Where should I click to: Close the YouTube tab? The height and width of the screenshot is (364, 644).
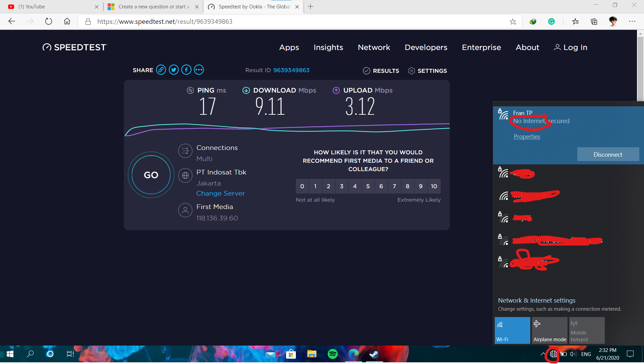click(x=97, y=7)
